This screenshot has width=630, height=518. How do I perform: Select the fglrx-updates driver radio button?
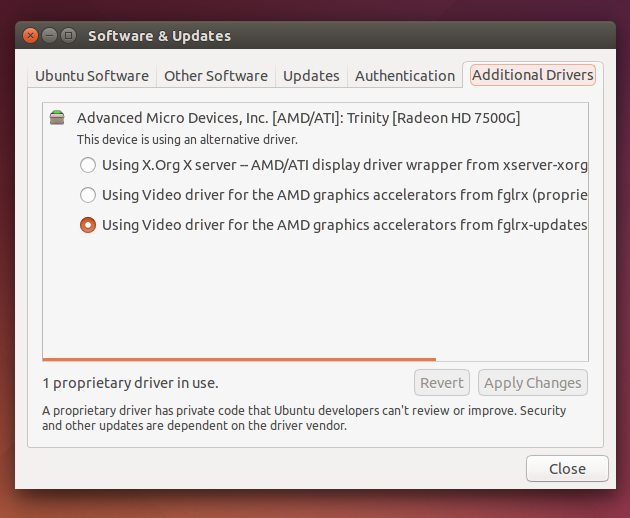88,225
